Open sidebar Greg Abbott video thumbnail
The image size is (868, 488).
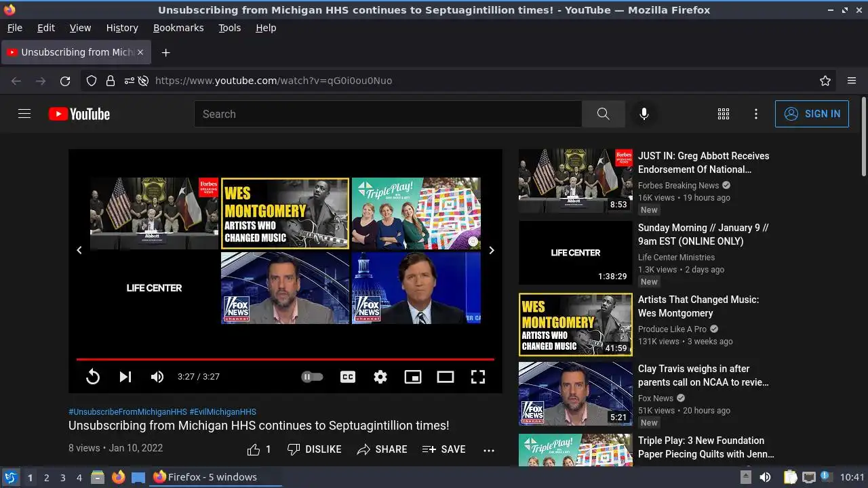click(576, 181)
